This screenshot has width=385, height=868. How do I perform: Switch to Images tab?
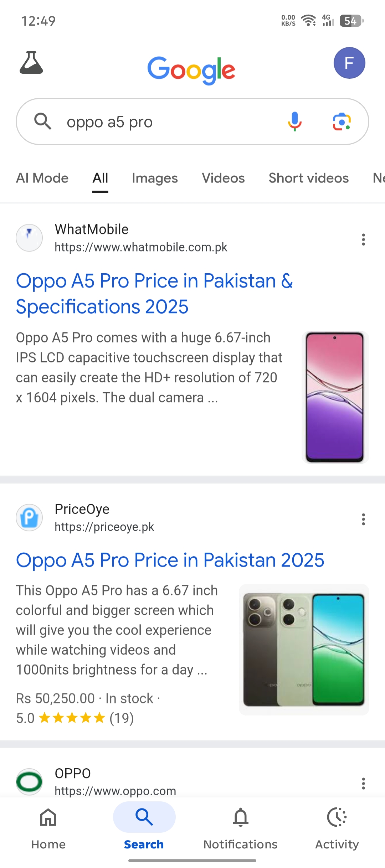pyautogui.click(x=155, y=178)
